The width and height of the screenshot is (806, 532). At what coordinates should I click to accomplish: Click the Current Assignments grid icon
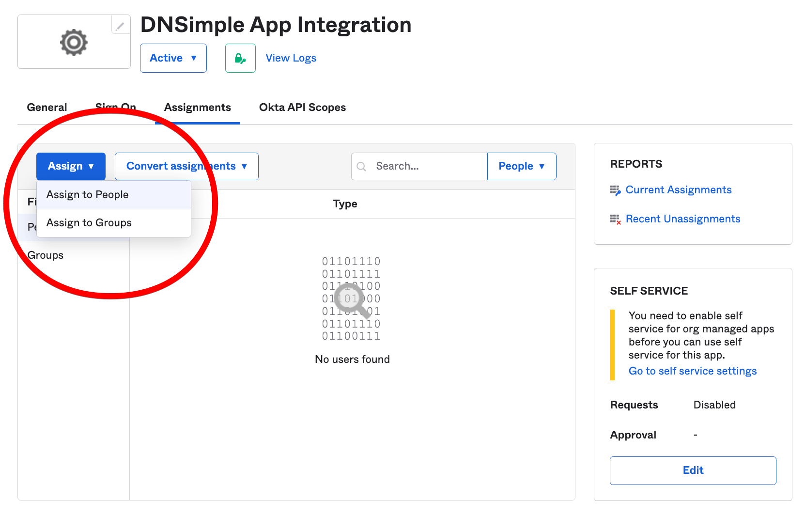coord(615,190)
